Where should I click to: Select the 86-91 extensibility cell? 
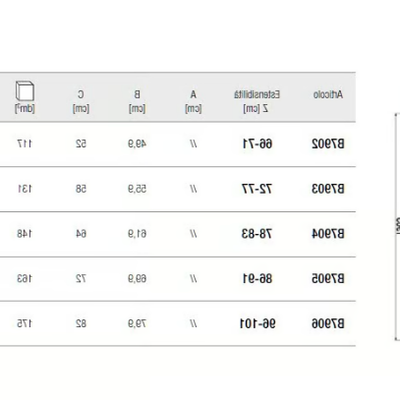[257, 278]
